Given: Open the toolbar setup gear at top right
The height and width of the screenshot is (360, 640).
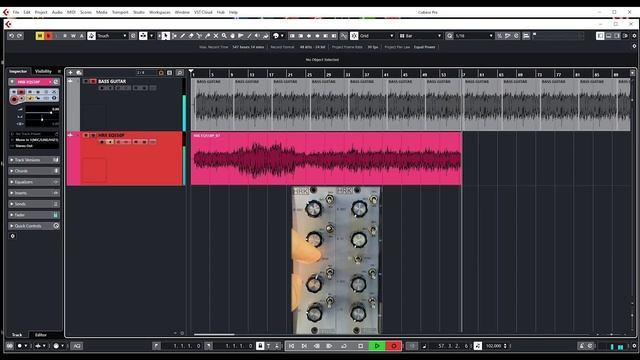Looking at the screenshot, I should coord(634,36).
